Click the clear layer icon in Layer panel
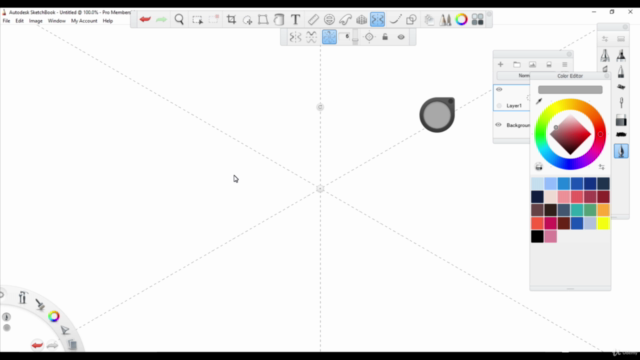The image size is (640, 360). 549,64
